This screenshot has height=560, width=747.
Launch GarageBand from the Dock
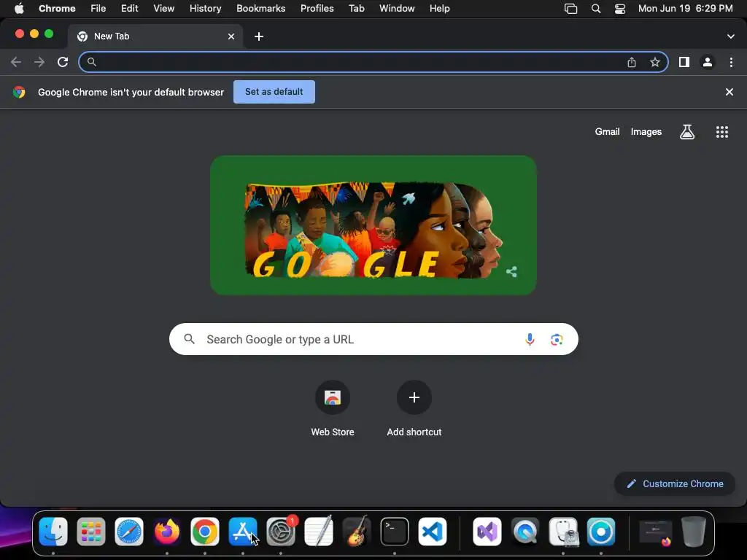(356, 532)
